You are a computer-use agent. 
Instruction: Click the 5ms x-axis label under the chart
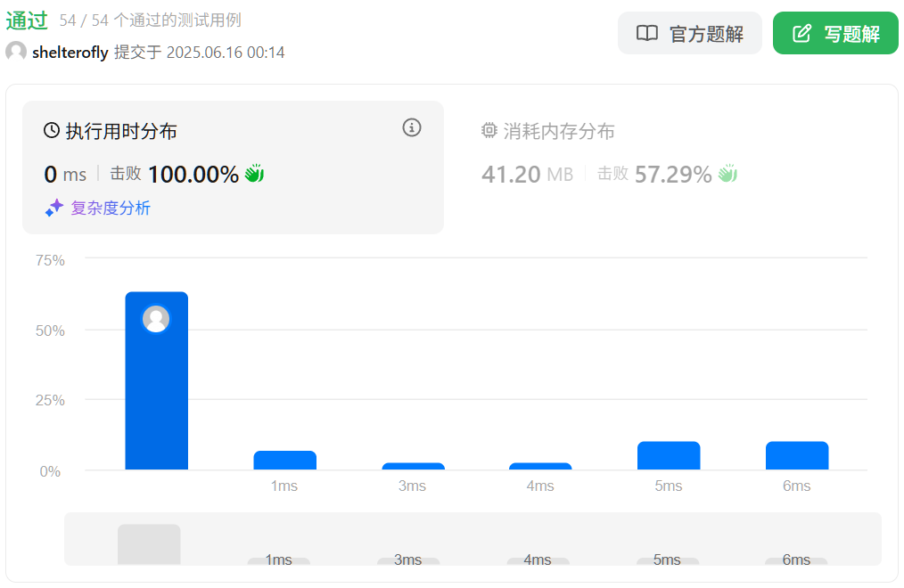click(669, 486)
